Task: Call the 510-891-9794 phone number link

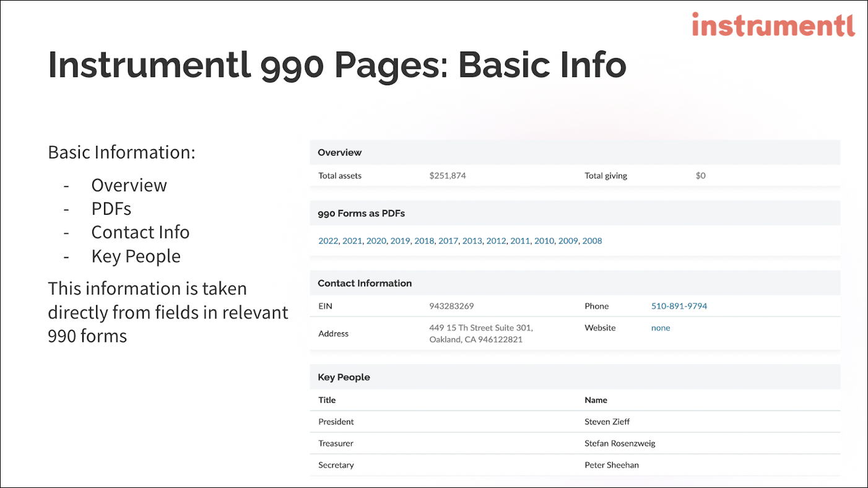Action: 679,306
